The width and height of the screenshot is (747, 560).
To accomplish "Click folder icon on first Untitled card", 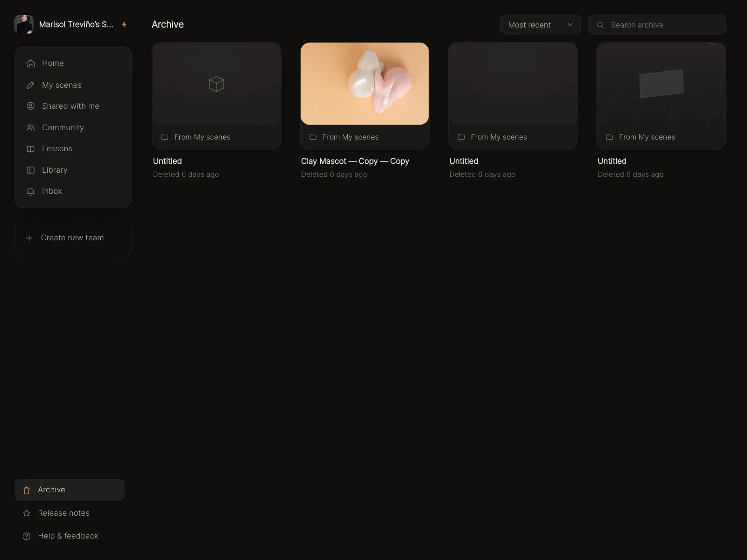I will coord(165,137).
